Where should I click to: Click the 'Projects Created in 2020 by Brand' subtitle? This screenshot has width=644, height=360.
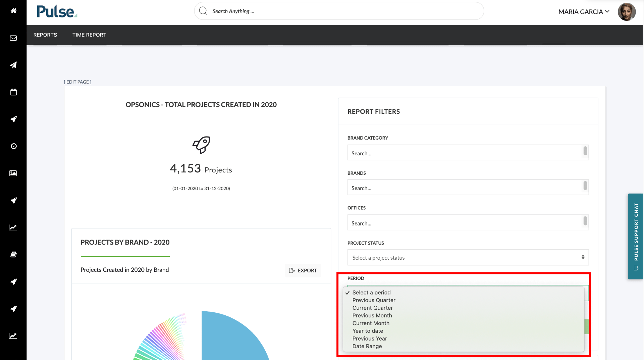pos(125,270)
